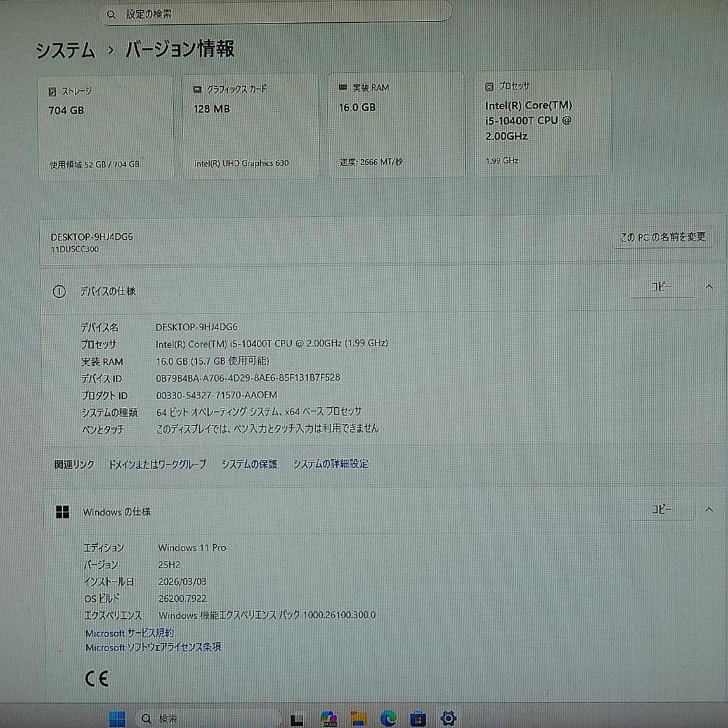
Task: Collapse the デバイスの仕様 section chevron
Action: click(709, 287)
